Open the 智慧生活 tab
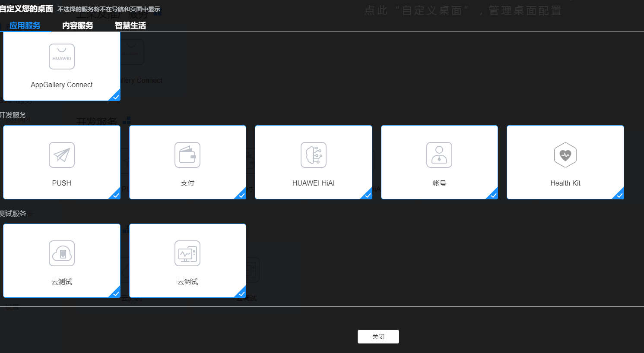This screenshot has height=353, width=644. pos(130,25)
